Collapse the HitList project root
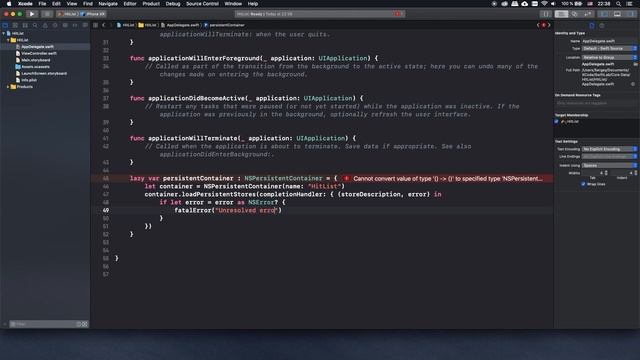Screen dimensions: 640x360 (x=4, y=33)
